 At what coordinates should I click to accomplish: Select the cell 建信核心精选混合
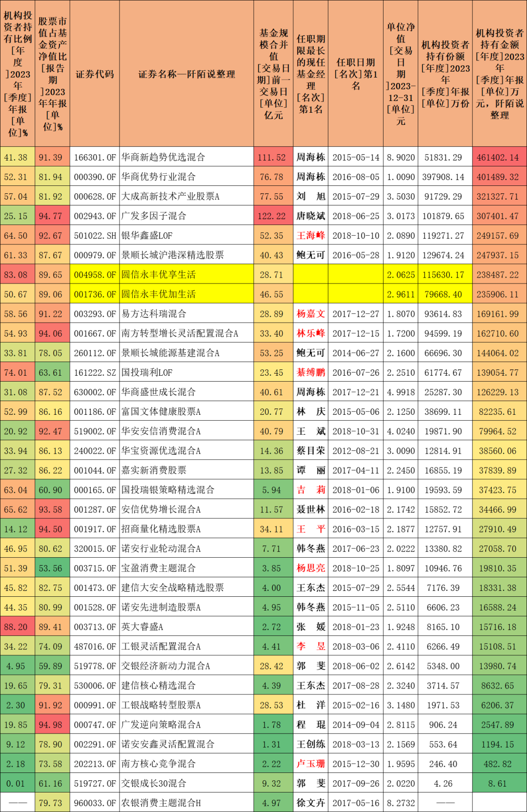pos(186,686)
